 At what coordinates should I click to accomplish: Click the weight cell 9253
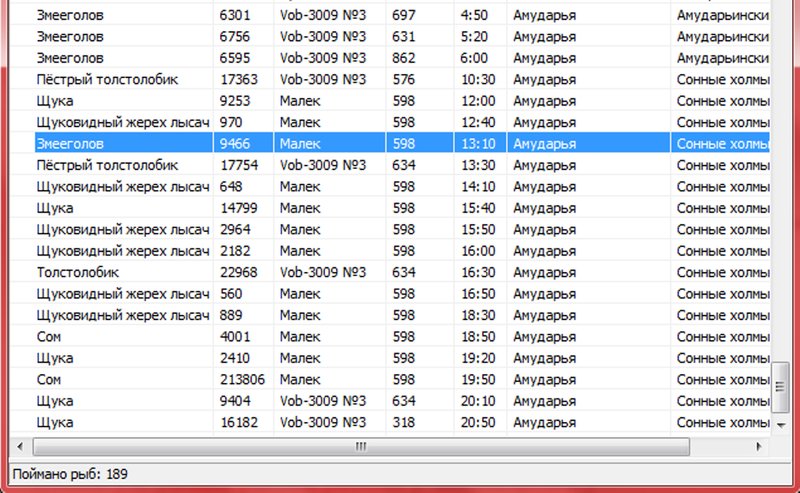coord(235,101)
